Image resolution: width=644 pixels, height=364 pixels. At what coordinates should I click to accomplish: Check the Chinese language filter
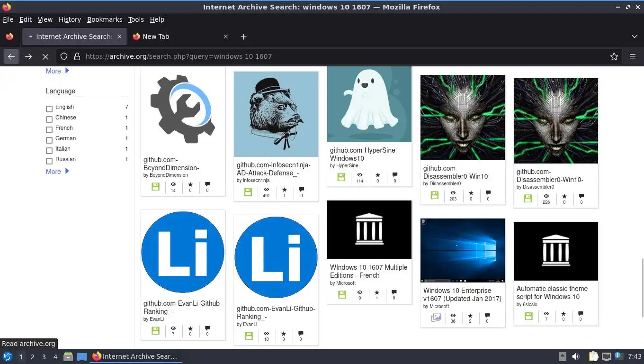49,119
